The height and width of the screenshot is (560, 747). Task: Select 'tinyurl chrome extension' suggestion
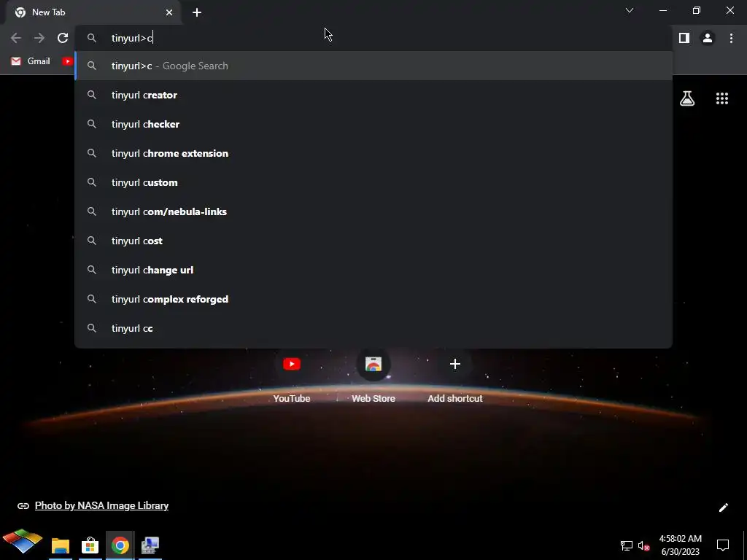click(373, 153)
